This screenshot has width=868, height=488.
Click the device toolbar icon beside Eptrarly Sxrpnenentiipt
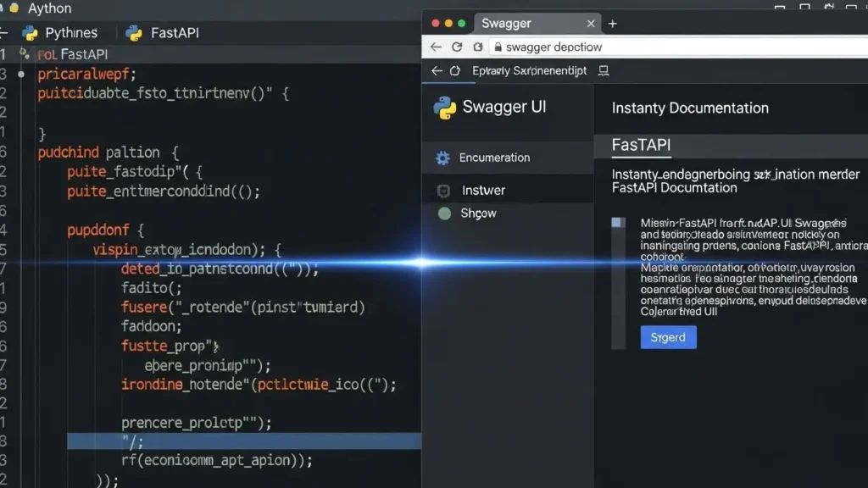(x=602, y=70)
